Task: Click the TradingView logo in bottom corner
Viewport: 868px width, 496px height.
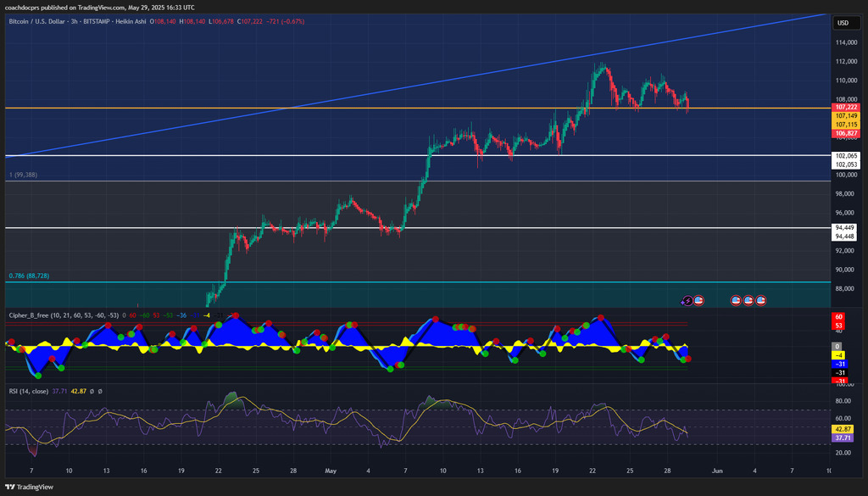Action: pos(29,487)
